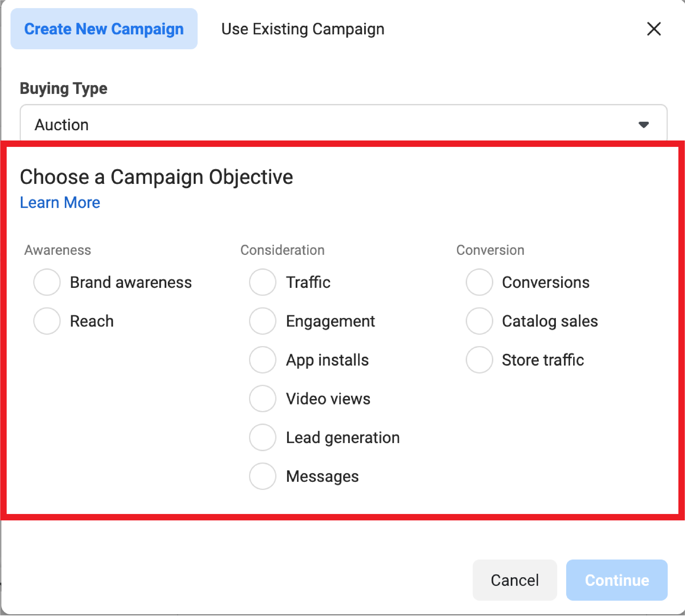Select the Conversions objective
This screenshot has width=685, height=616.
tap(479, 282)
